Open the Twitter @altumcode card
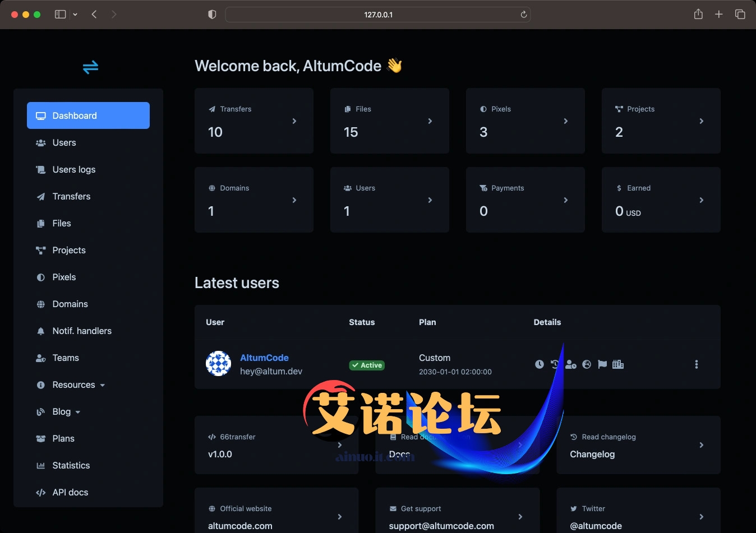The height and width of the screenshot is (533, 756). click(638, 511)
